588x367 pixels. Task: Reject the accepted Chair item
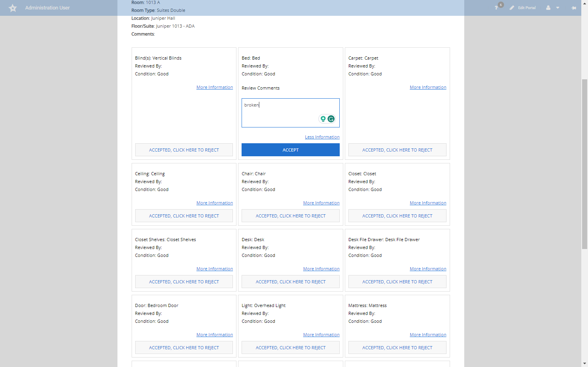tap(290, 216)
